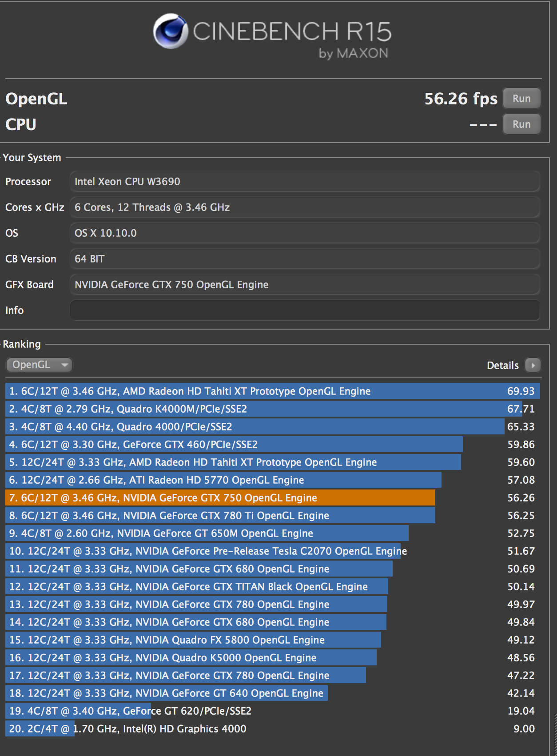
Task: Select ranking 3 Quadro 4000 at 4.40 GHz
Action: click(x=273, y=426)
